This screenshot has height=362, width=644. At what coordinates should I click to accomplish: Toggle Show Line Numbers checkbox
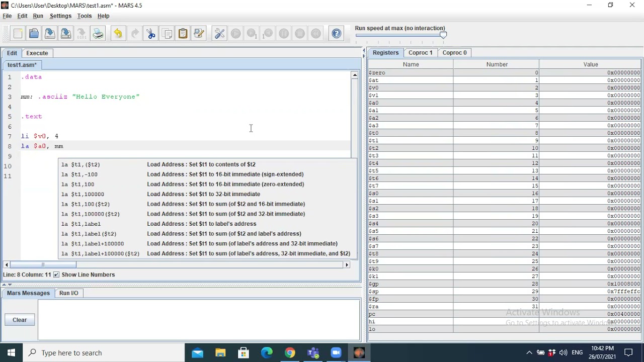point(56,275)
